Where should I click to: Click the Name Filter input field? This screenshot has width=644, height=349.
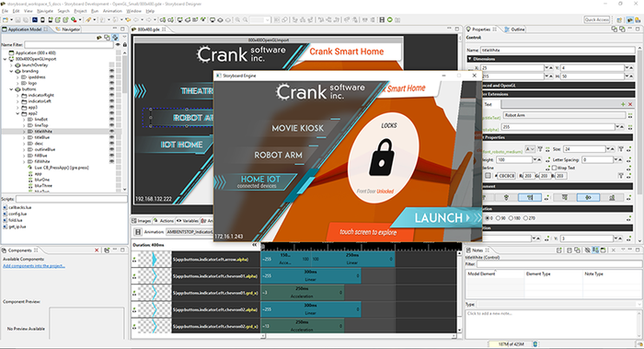point(69,44)
